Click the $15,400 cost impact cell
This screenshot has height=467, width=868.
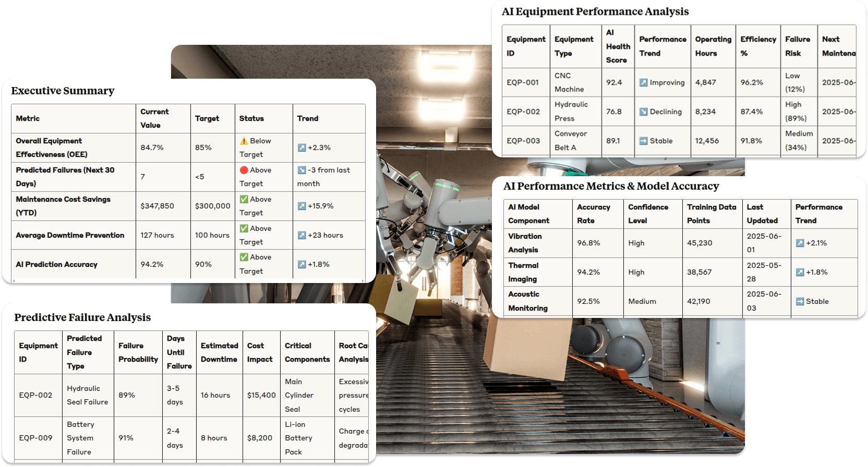[x=261, y=395]
